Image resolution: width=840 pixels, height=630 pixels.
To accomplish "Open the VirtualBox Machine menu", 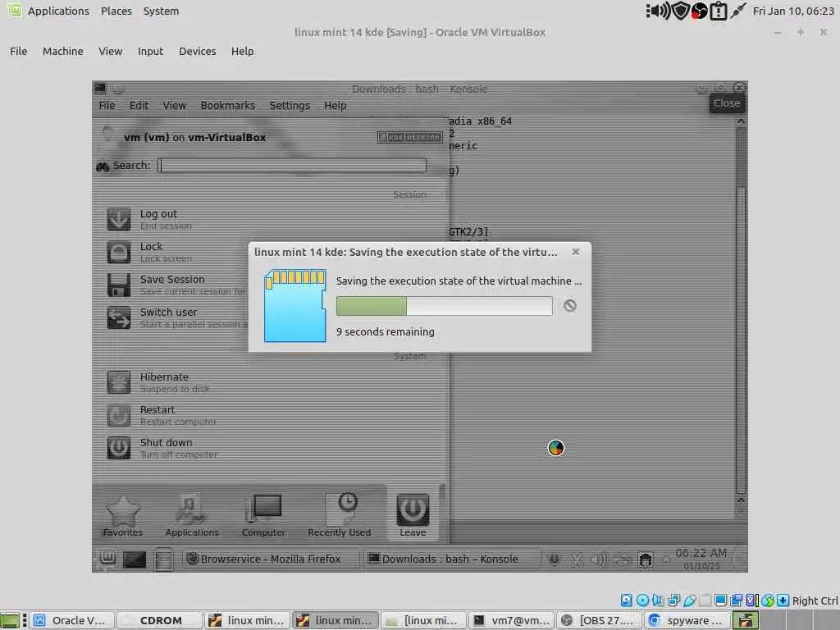I will pos(62,52).
